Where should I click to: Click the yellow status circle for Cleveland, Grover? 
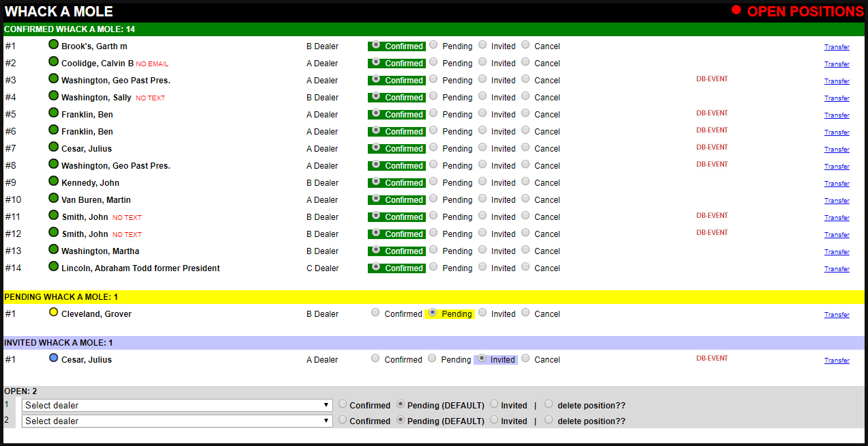[x=54, y=312]
